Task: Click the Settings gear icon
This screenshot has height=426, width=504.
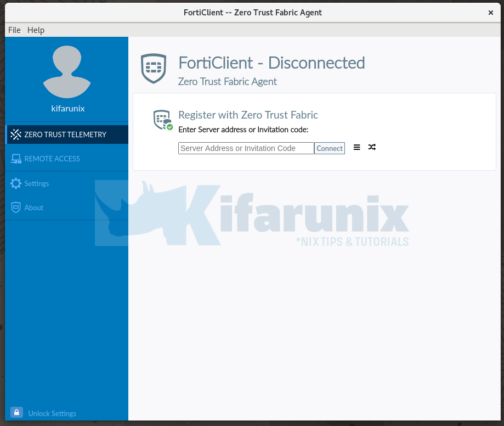Action: point(16,183)
